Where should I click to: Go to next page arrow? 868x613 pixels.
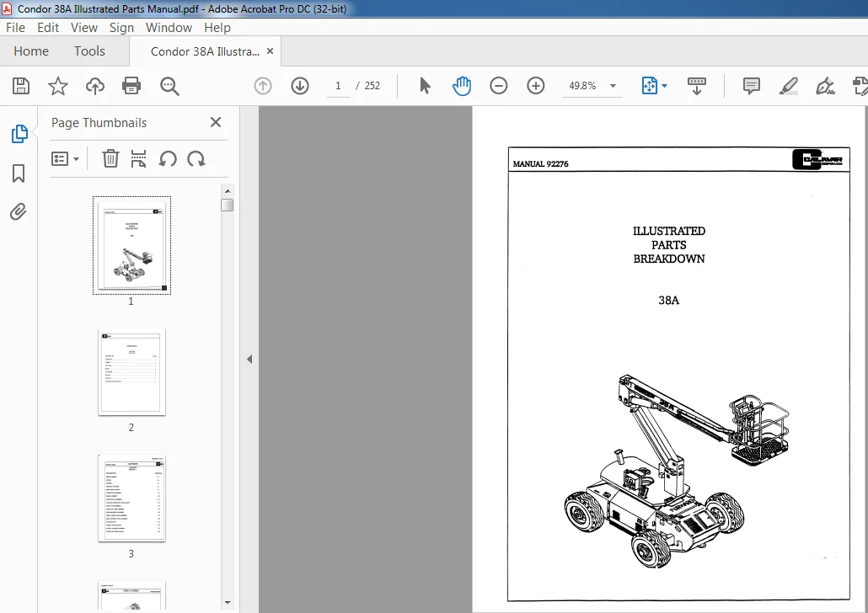(300, 86)
